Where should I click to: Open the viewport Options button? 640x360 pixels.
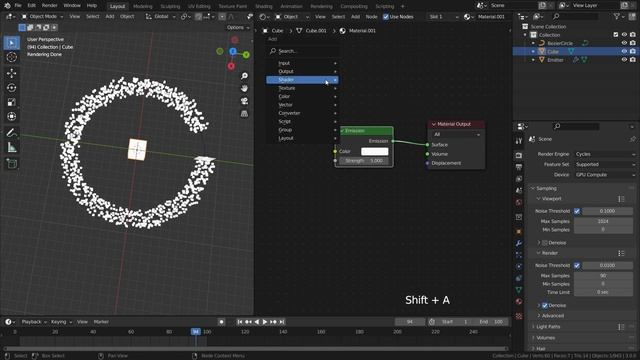click(x=238, y=27)
